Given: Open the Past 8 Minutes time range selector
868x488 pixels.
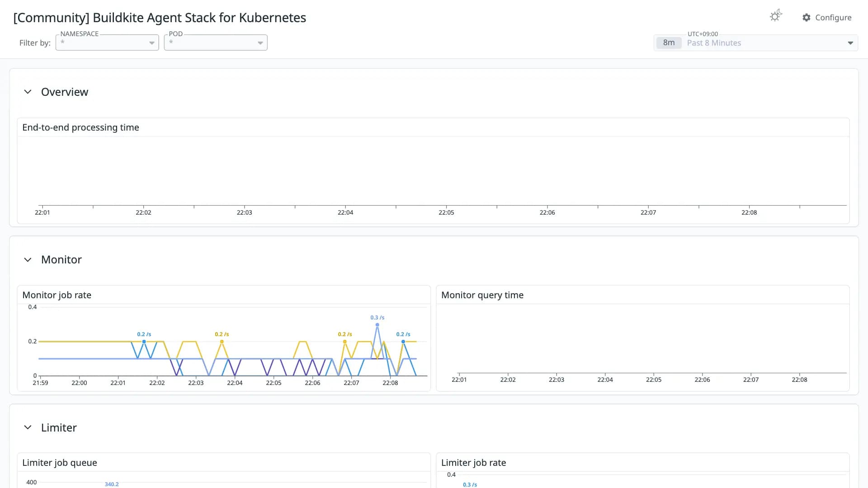Looking at the screenshot, I should [x=756, y=43].
